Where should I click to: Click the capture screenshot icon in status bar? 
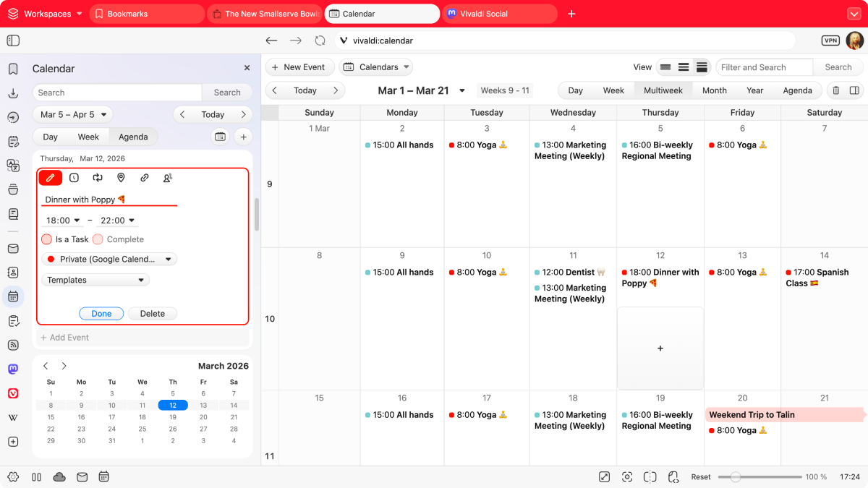[627, 476]
